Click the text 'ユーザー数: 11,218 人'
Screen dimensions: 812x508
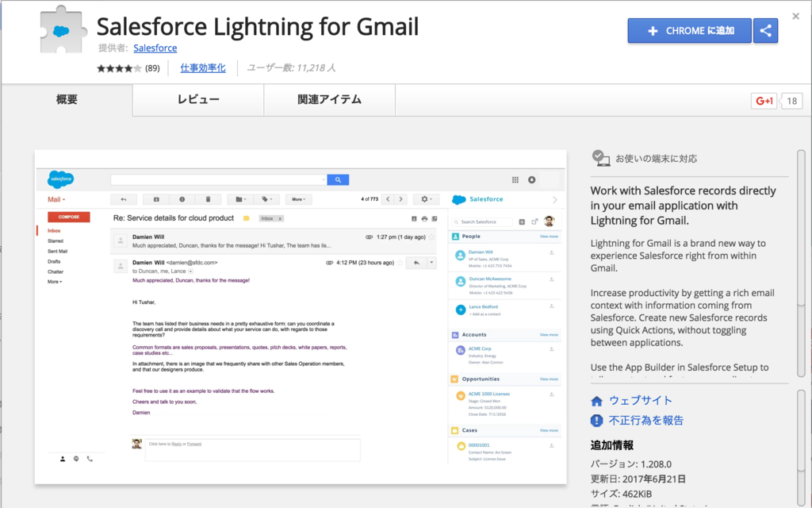click(291, 68)
